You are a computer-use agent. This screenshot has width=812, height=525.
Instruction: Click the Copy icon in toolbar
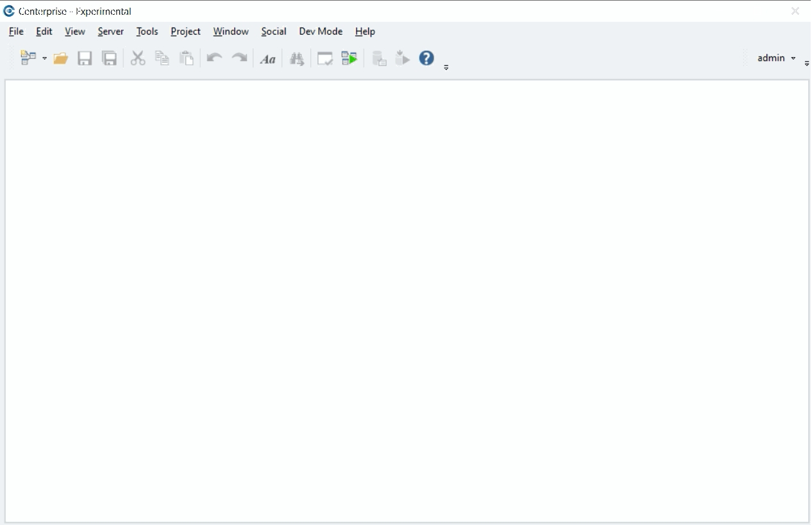click(x=162, y=58)
